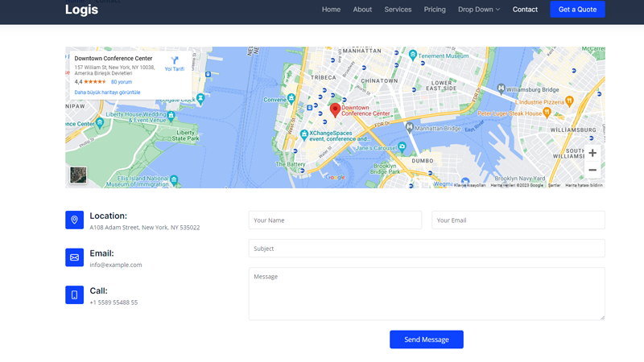Click Liberty House Wedding venue marker
The width and height of the screenshot is (644, 362).
click(x=171, y=115)
